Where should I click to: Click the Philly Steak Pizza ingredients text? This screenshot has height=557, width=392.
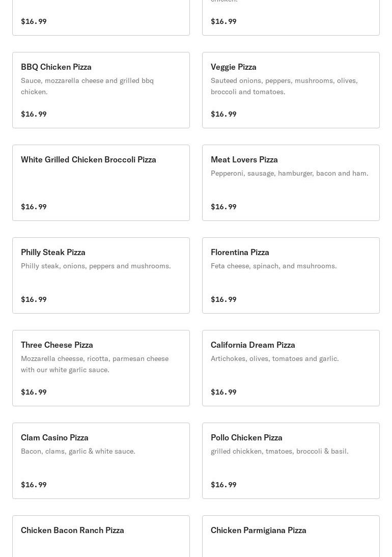(x=96, y=266)
